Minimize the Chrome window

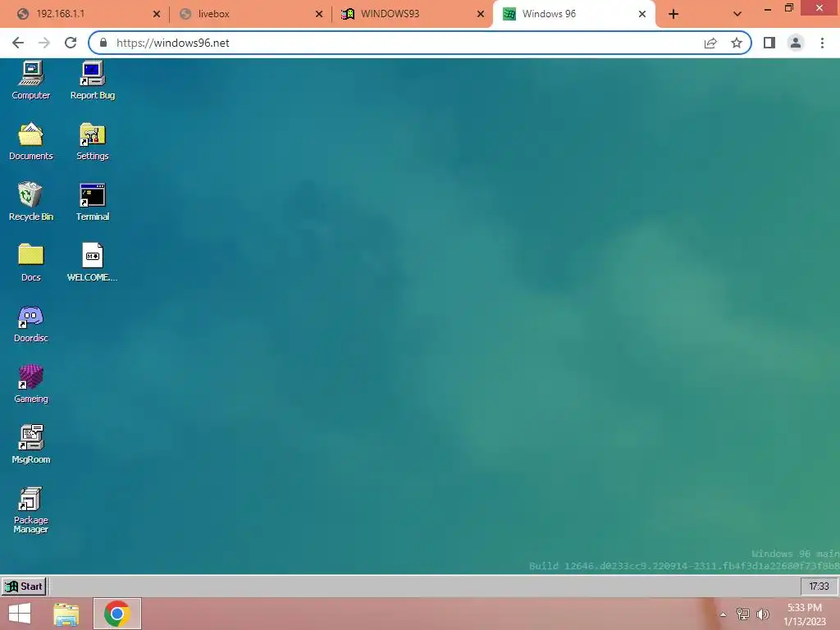[768, 8]
